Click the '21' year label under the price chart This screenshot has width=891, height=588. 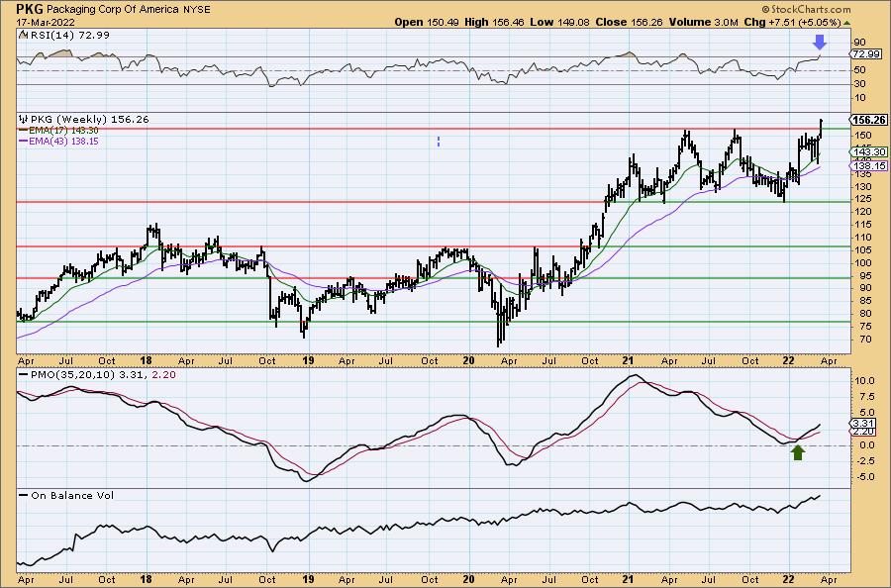pyautogui.click(x=628, y=360)
